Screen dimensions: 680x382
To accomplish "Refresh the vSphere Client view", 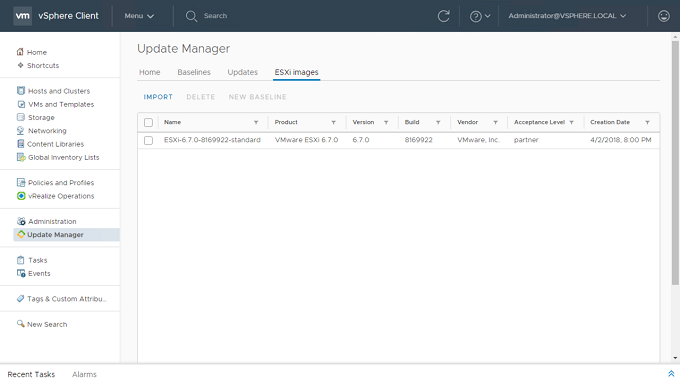I will [443, 16].
